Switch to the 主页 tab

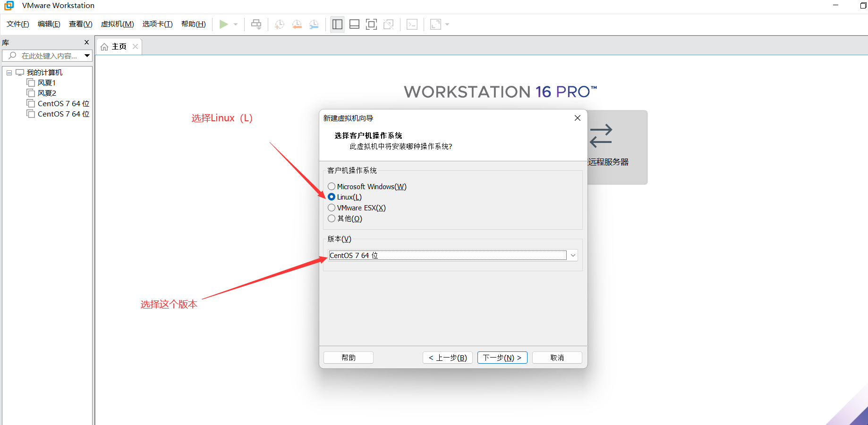point(119,47)
